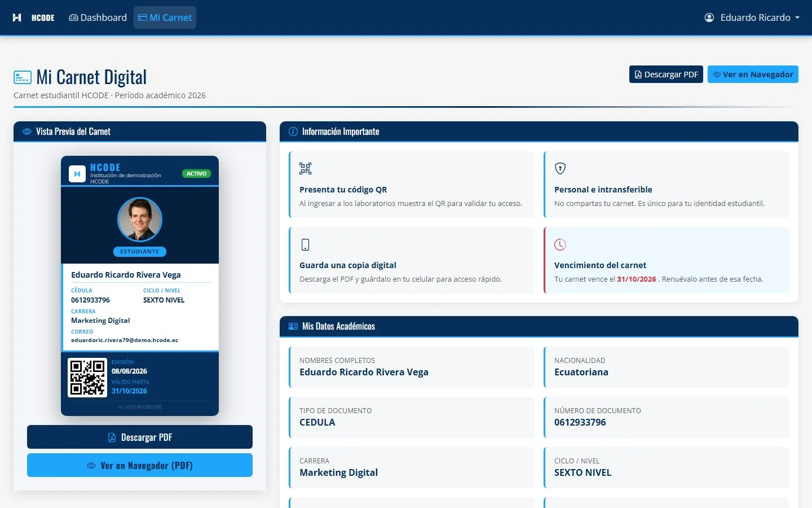Image resolution: width=812 pixels, height=508 pixels.
Task: Click SEXTO NIVEL in Mis Datos Académicos
Action: (583, 472)
